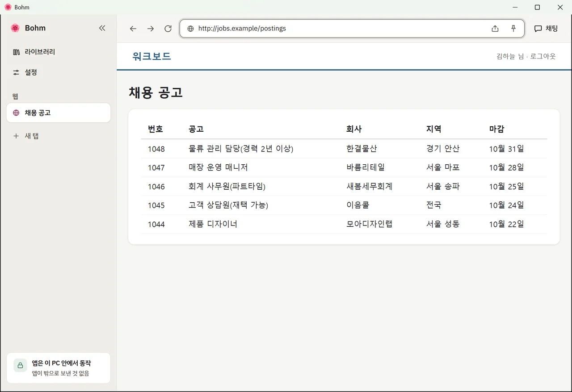Click deadline 10월 22일
Image resolution: width=572 pixels, height=392 pixels.
507,224
